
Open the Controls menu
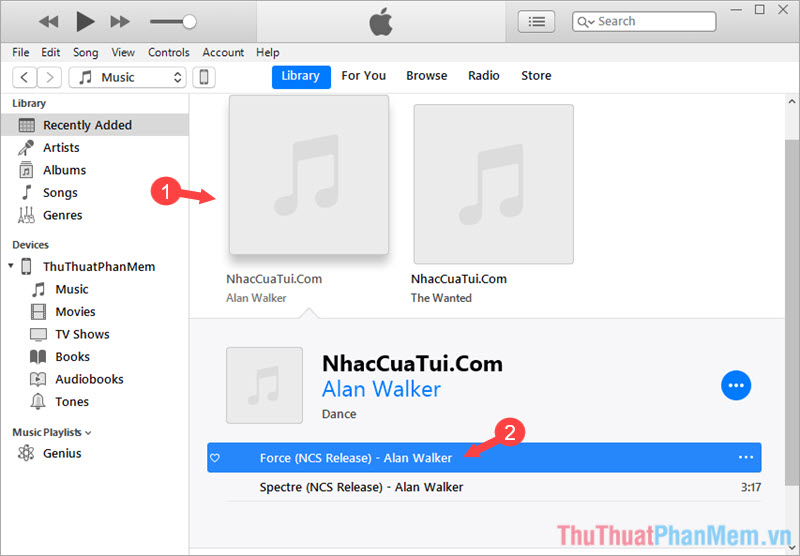pyautogui.click(x=168, y=53)
